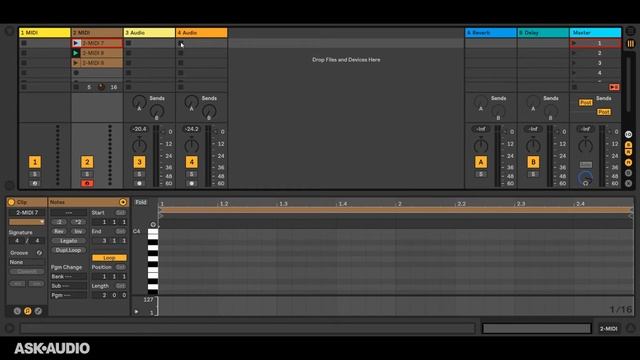Image resolution: width=640 pixels, height=360 pixels.
Task: Click the 3 Audio volume value -20.4
Action: tap(139, 129)
